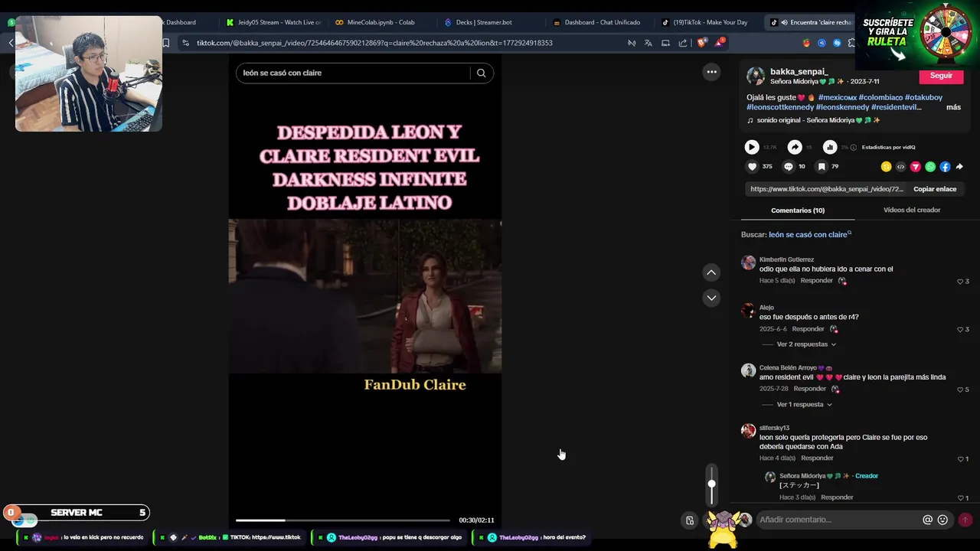Click the floating player icon beside volume

coord(690,520)
